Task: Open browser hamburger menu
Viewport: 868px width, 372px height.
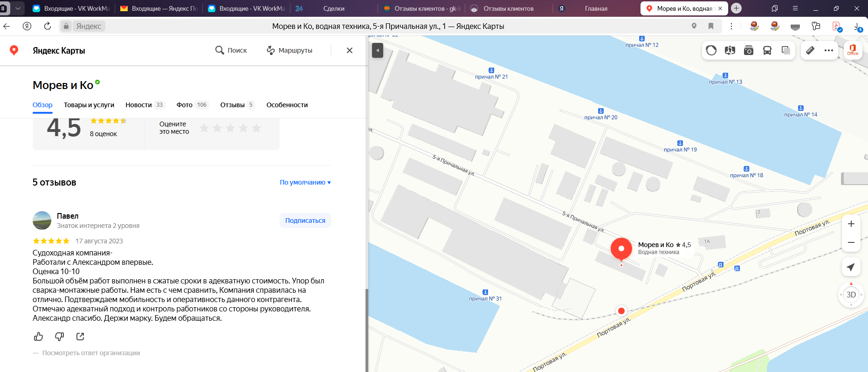Action: coord(795,8)
